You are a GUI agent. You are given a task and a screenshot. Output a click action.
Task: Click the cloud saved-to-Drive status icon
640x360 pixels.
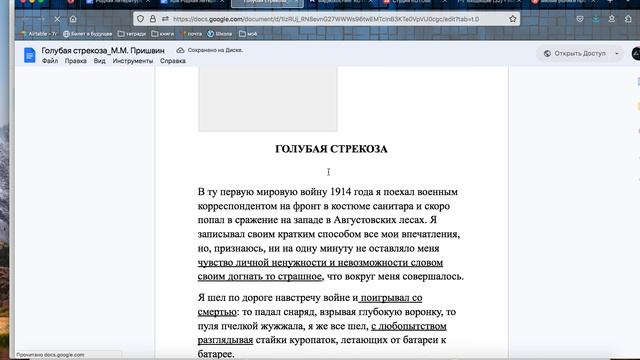pos(180,50)
